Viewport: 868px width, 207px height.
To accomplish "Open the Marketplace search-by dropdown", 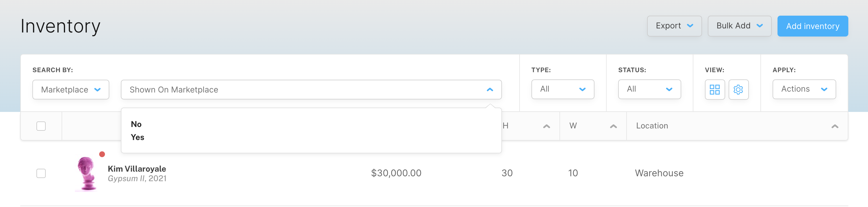I will pos(71,90).
